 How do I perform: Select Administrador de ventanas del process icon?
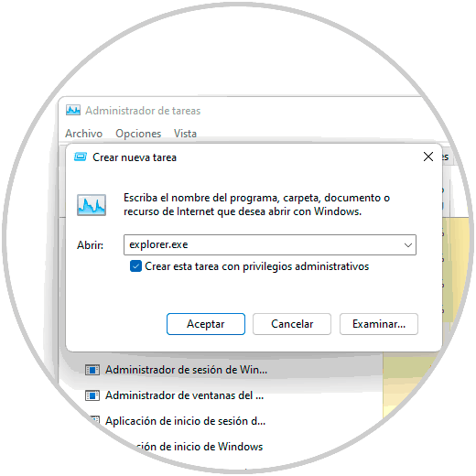pyautogui.click(x=92, y=395)
